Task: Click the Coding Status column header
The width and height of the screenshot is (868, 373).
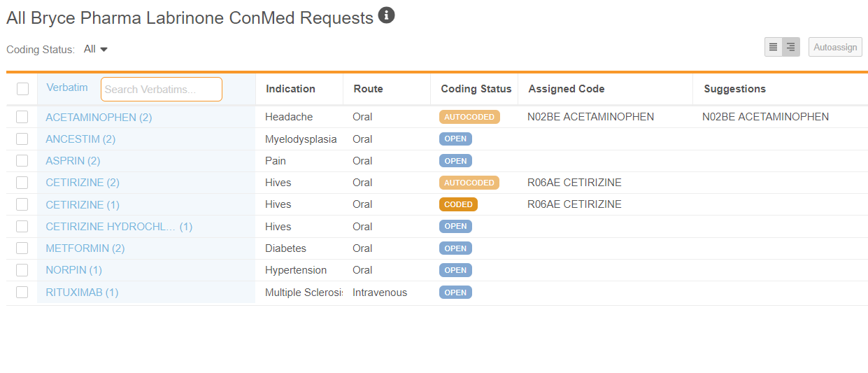Action: (476, 89)
